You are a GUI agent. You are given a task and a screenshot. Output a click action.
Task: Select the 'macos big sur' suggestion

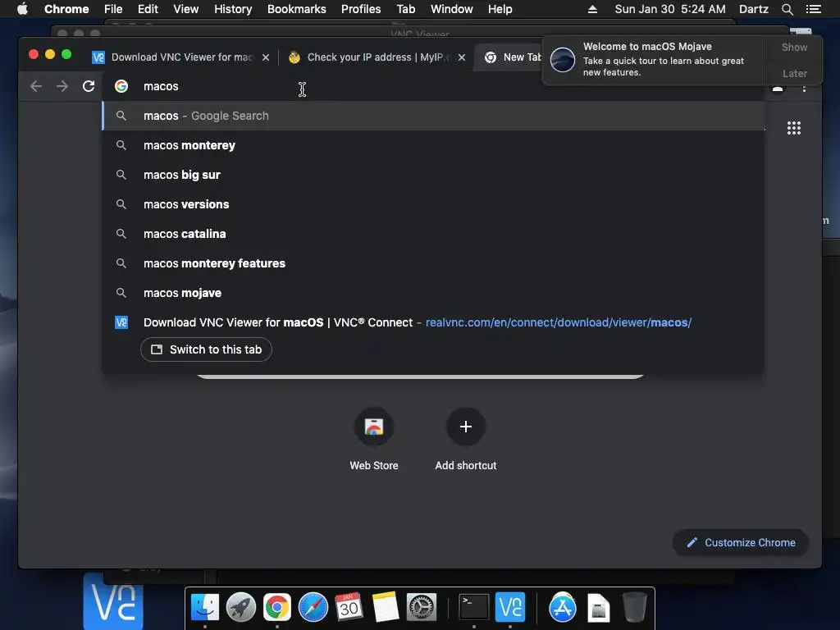tap(433, 175)
